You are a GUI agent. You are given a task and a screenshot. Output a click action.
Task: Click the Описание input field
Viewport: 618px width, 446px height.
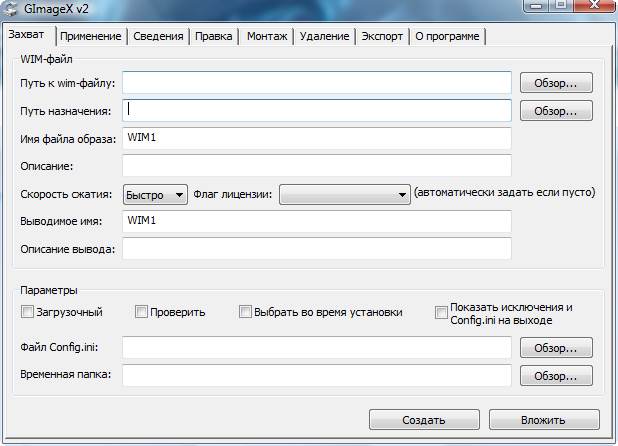(317, 166)
